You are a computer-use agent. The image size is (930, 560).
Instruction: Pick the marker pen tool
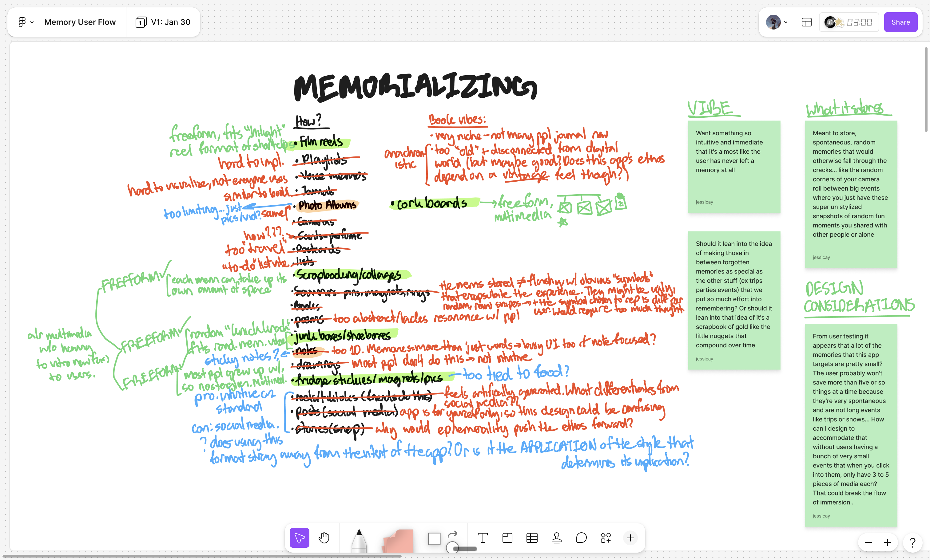(359, 540)
